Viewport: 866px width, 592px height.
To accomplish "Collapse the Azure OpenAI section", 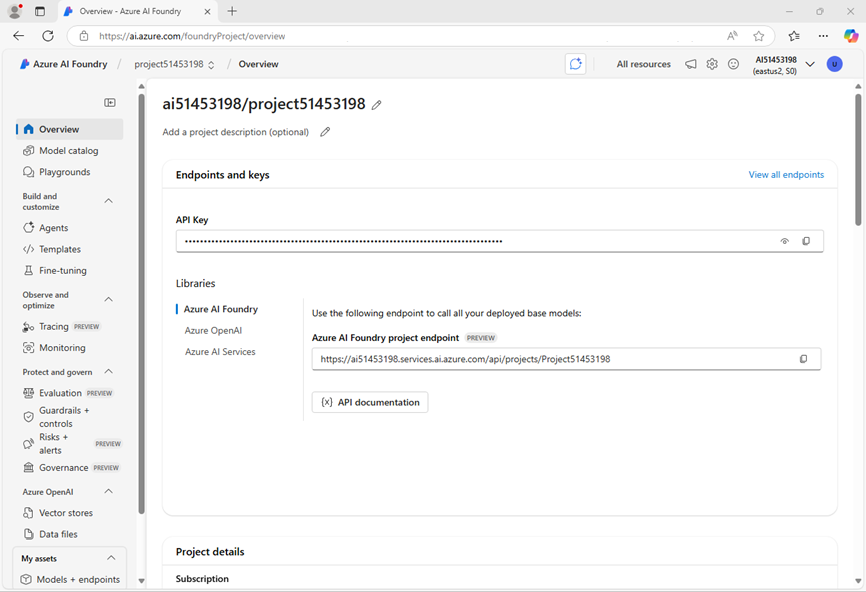I will tap(109, 491).
